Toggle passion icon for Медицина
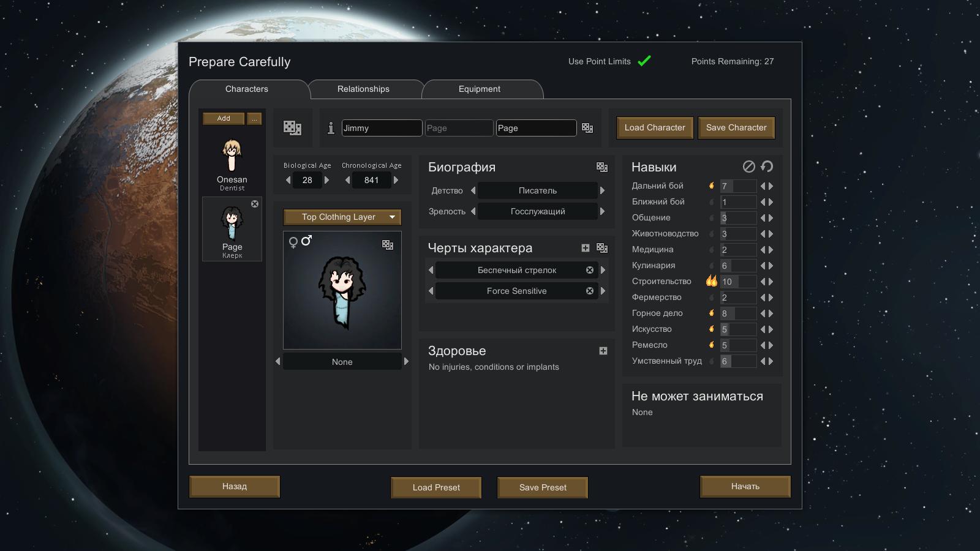 (x=712, y=249)
